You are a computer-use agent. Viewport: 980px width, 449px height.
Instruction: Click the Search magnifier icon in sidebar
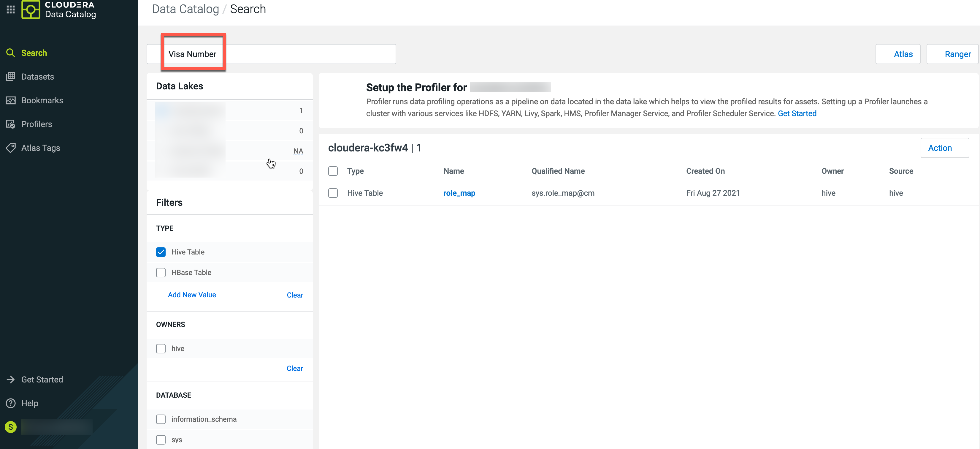point(11,53)
